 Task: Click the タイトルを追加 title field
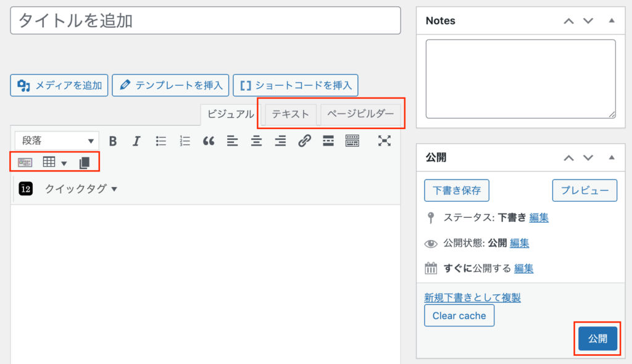click(206, 20)
